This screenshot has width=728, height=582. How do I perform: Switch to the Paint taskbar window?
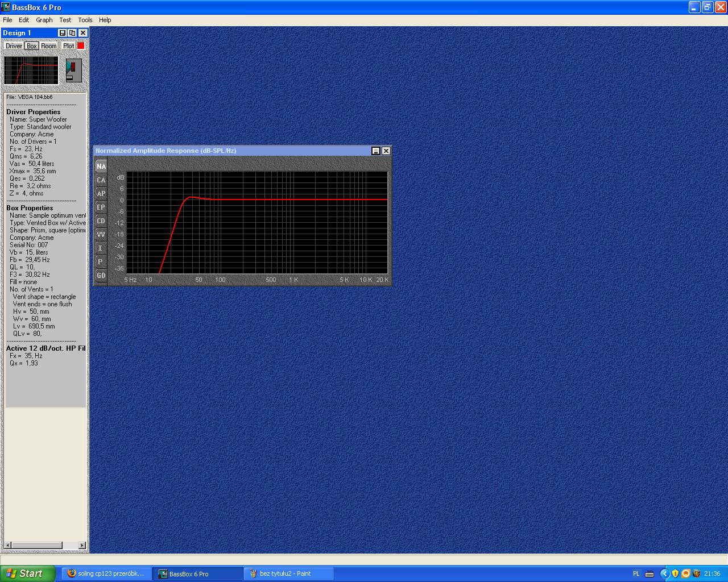[x=289, y=573]
